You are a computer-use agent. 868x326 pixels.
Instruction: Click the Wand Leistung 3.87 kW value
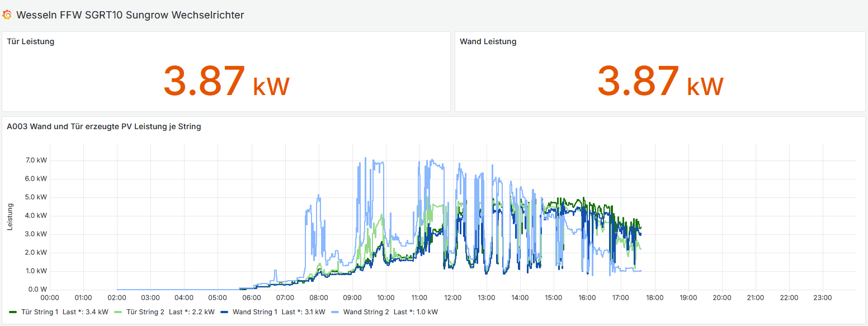coord(660,82)
